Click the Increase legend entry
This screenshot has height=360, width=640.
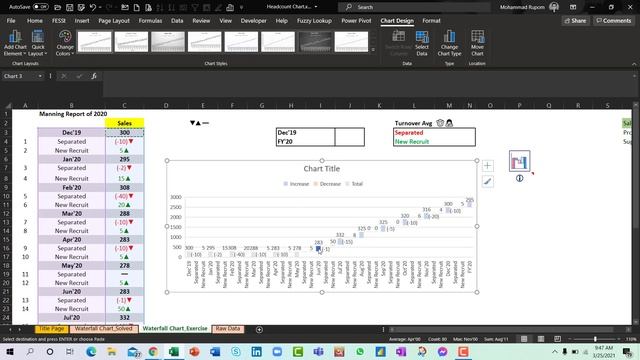coord(296,184)
